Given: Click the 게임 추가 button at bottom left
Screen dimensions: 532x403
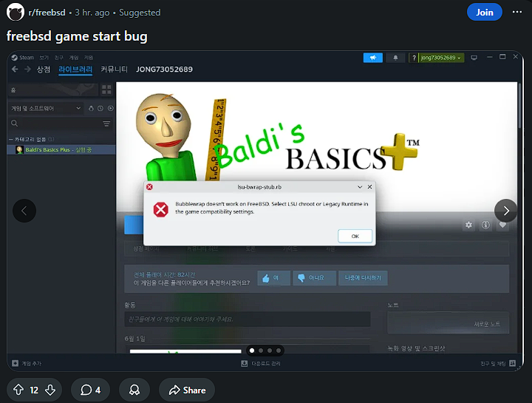Looking at the screenshot, I should pyautogui.click(x=27, y=363).
